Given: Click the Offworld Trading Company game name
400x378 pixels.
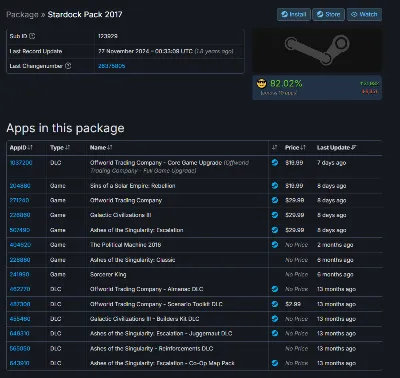Looking at the screenshot, I should [x=126, y=200].
